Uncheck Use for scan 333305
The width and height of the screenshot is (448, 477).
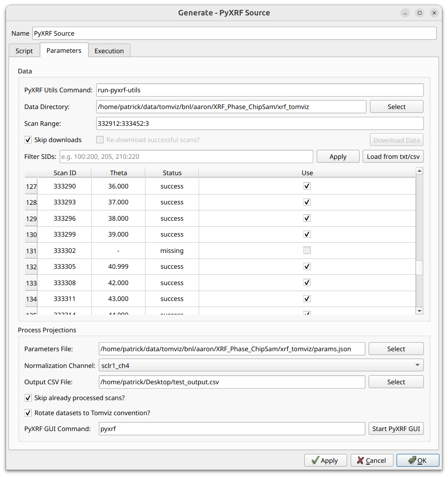click(307, 267)
